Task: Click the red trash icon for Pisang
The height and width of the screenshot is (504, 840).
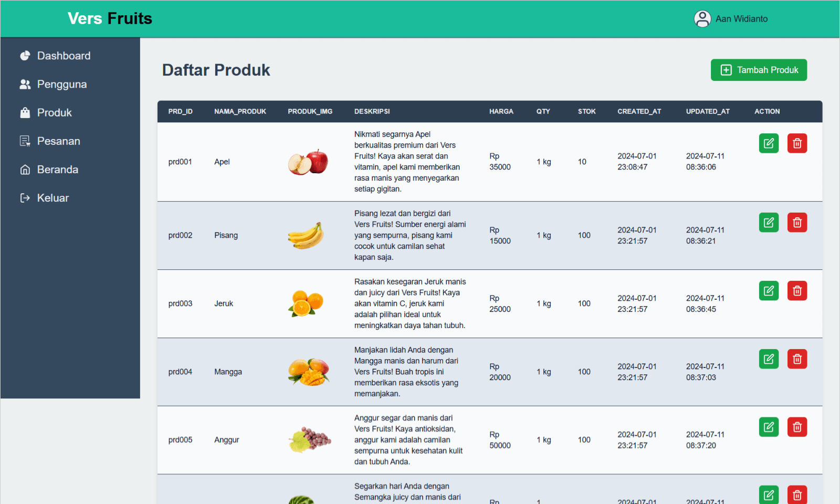Action: [797, 222]
